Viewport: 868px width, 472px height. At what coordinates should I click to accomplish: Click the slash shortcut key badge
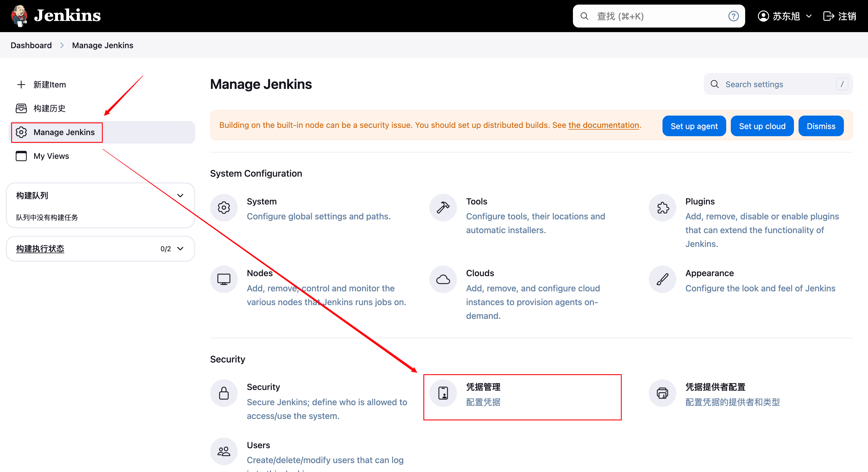842,84
